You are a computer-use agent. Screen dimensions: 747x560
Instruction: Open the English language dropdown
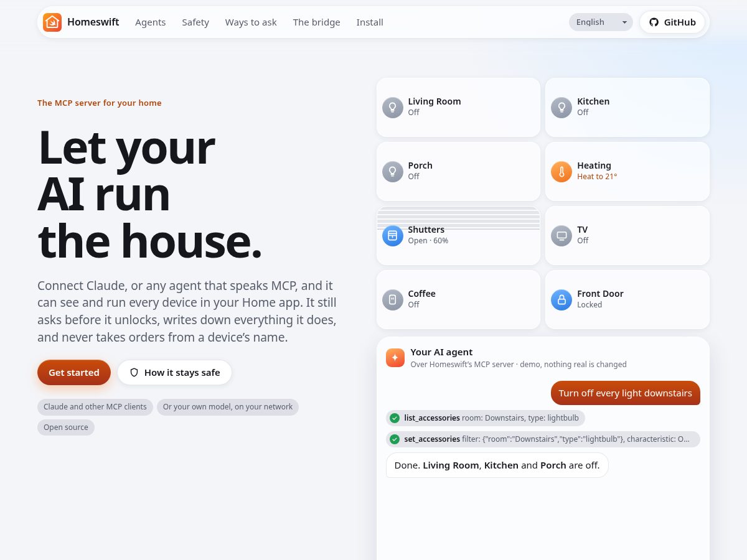[601, 22]
